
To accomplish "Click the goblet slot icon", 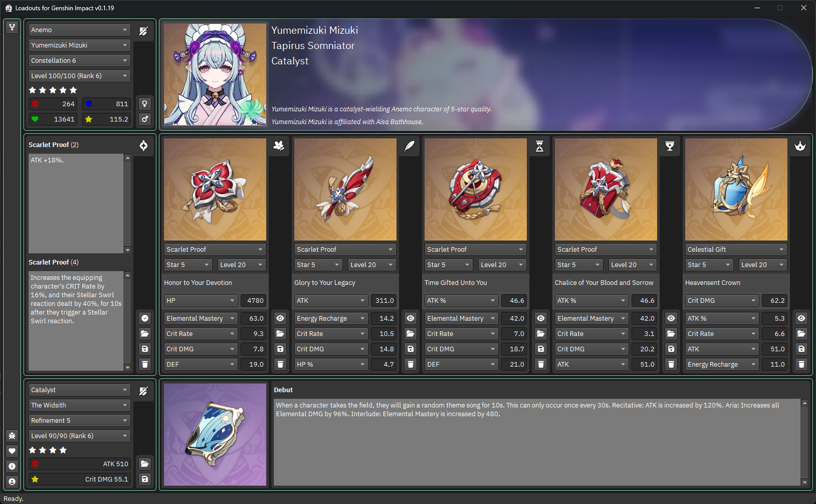I will (670, 146).
